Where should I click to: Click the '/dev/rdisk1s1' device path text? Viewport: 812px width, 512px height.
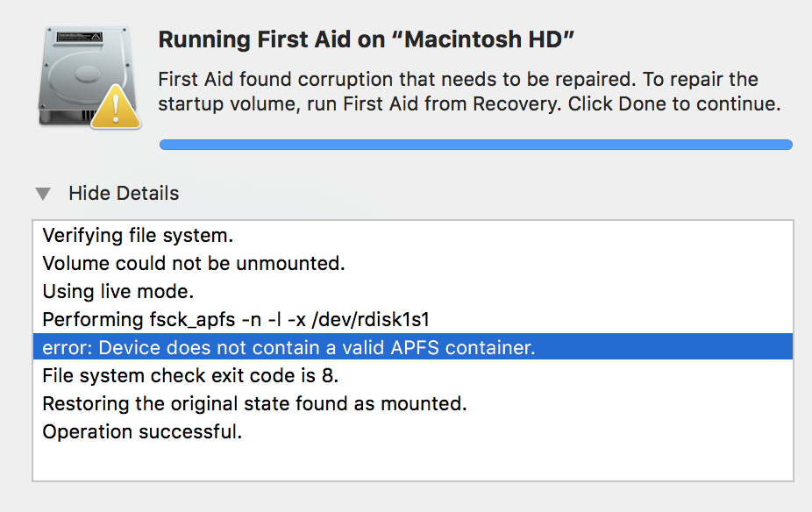[370, 319]
